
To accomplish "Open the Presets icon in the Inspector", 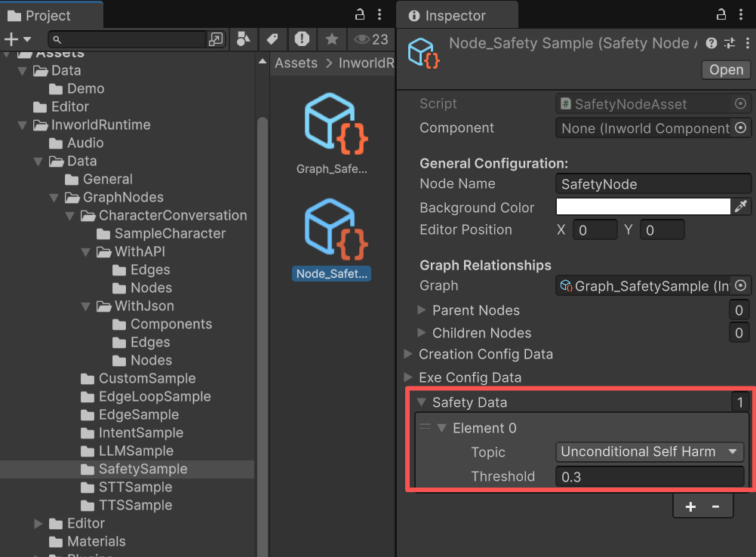I will tap(729, 43).
